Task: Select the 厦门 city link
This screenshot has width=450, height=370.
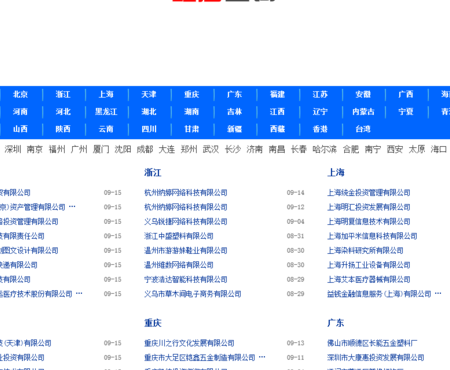Action: point(101,149)
